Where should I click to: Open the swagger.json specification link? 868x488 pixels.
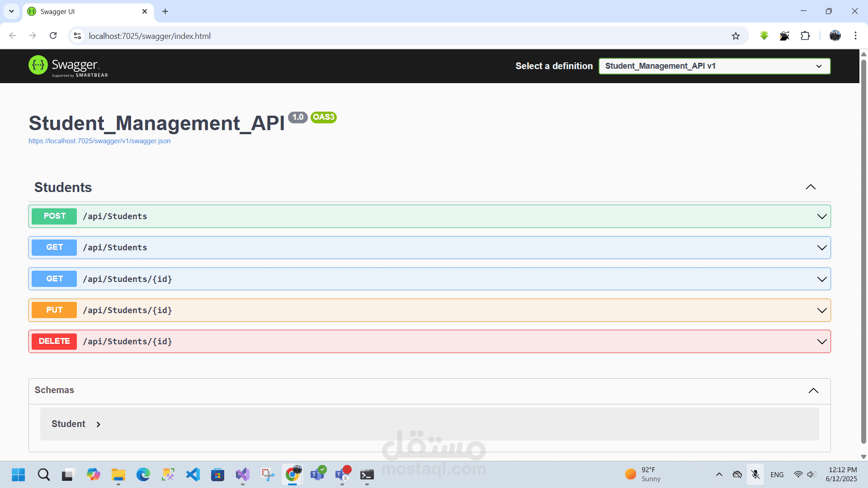pyautogui.click(x=99, y=141)
